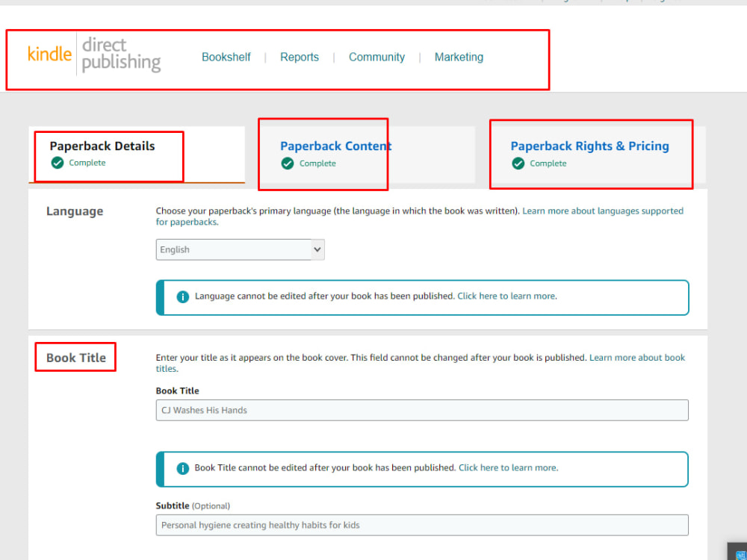Click the Paperback Details green checkmark icon
Image resolution: width=747 pixels, height=560 pixels.
(x=58, y=163)
